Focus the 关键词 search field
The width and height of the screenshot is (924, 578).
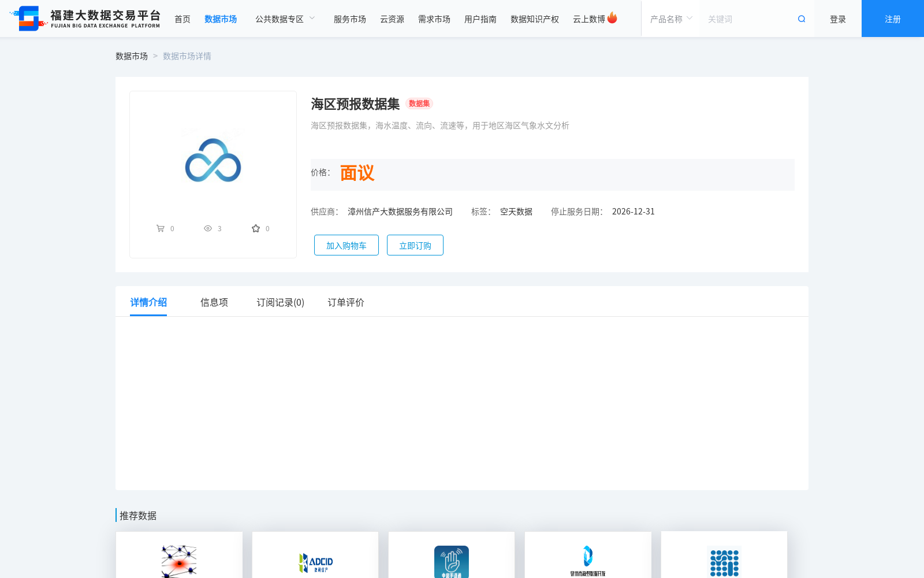748,19
